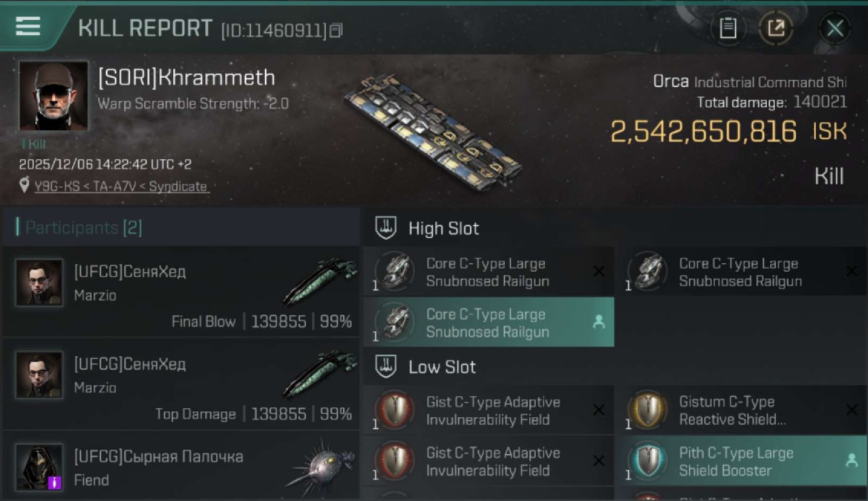
Task: Click the Khrammeth pilot portrait
Action: 53,96
